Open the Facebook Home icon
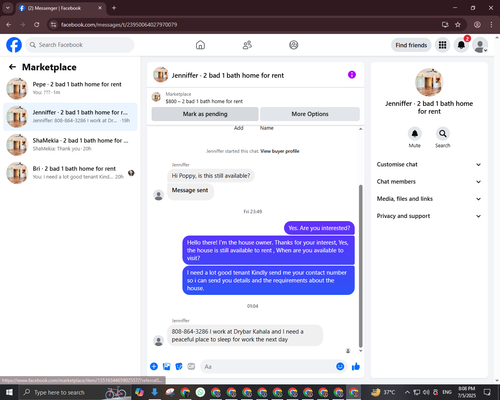Screen dimensions: 500x400 (200, 45)
